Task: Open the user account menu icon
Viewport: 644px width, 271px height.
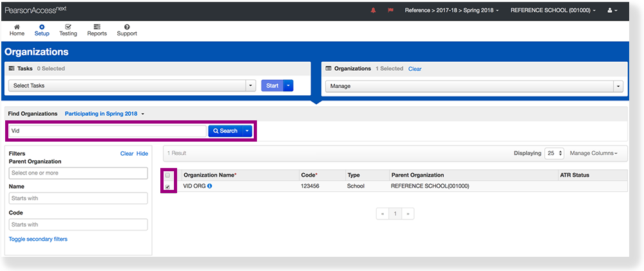Action: pyautogui.click(x=611, y=11)
